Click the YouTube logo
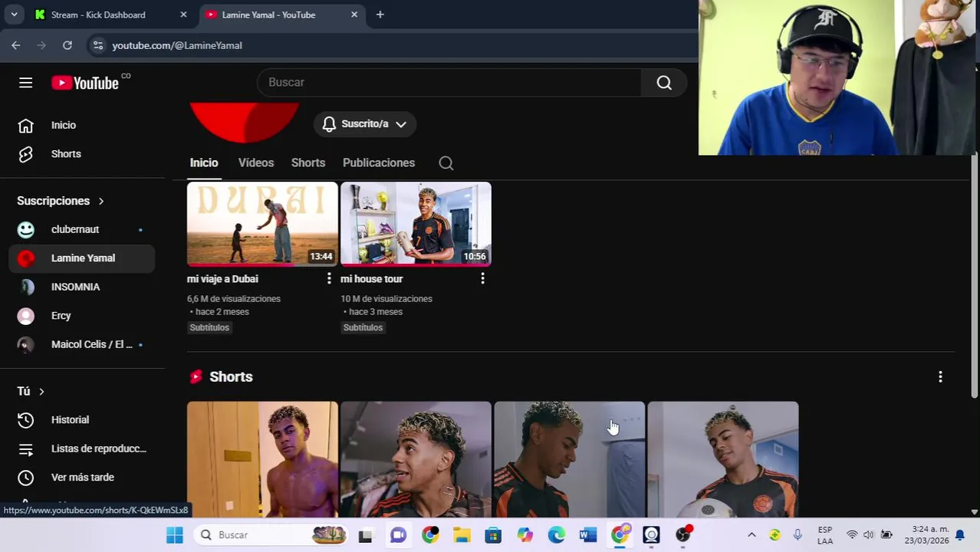980x552 pixels. tap(85, 83)
